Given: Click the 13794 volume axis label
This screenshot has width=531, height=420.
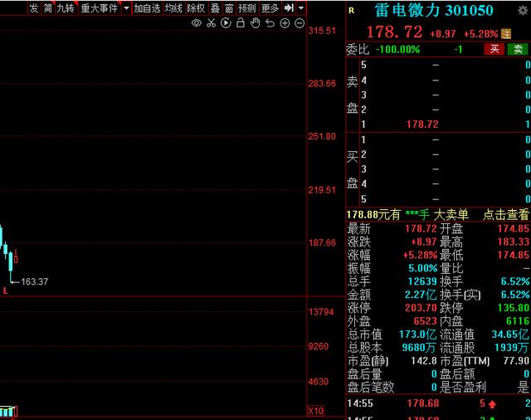Looking at the screenshot, I should 321,312.
